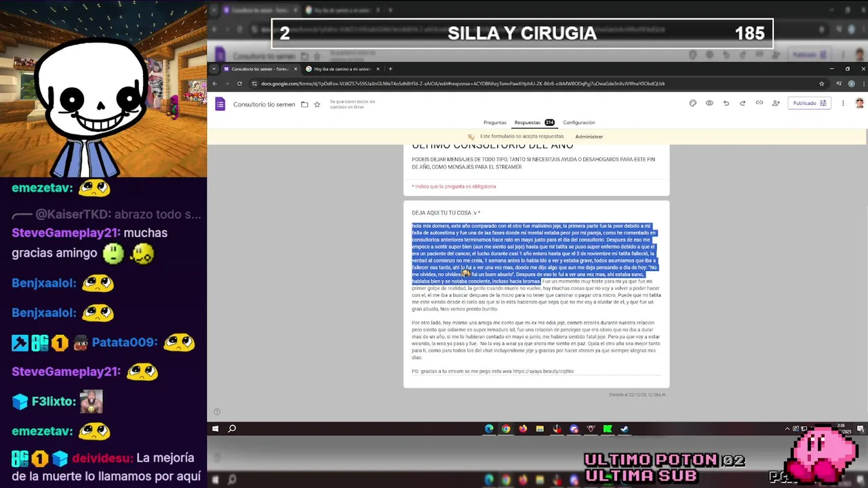Image resolution: width=868 pixels, height=488 pixels.
Task: Click the 214 responses count badge
Action: click(x=549, y=123)
